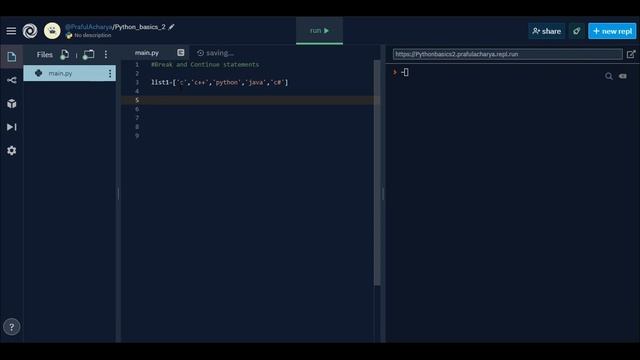Image resolution: width=640 pixels, height=360 pixels.
Task: Click the editor vertical scrollbar
Action: (x=377, y=173)
